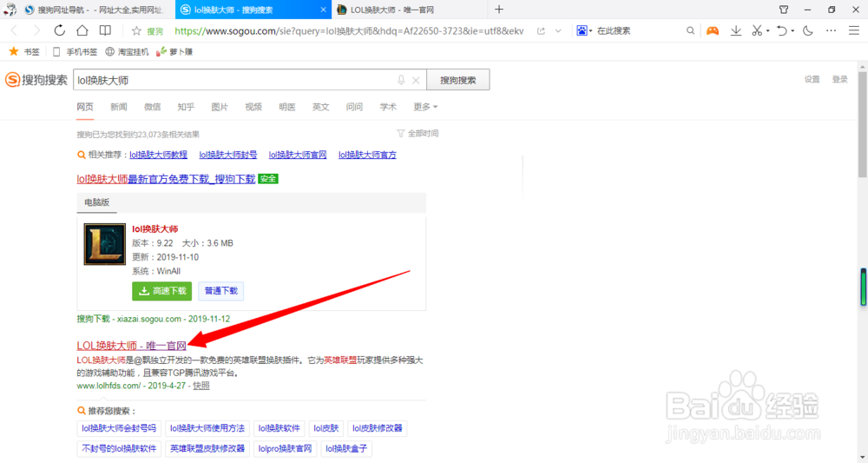Select the 图片 search category
Viewport: 868px width, 463px height.
pos(220,107)
